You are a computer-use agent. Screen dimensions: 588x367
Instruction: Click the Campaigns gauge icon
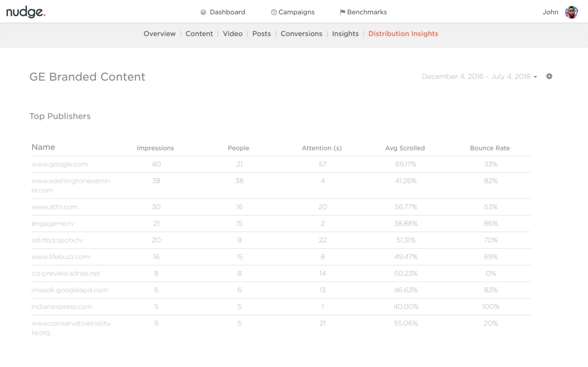point(274,12)
